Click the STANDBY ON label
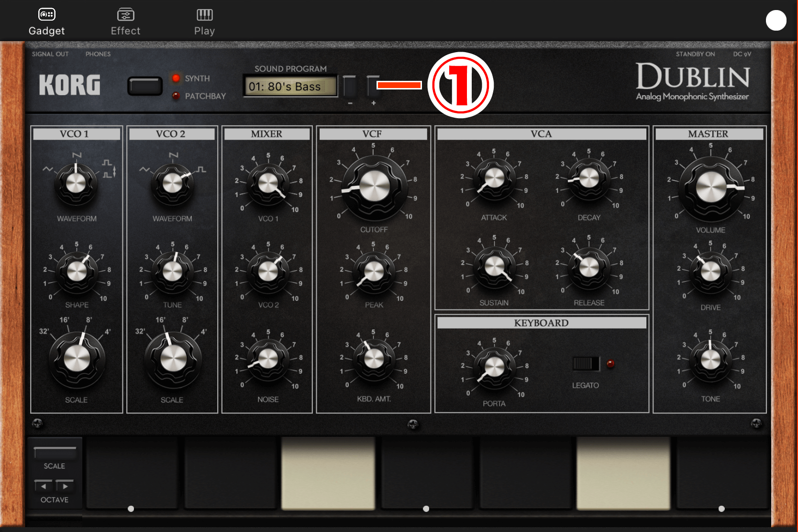798x532 pixels. (x=695, y=54)
